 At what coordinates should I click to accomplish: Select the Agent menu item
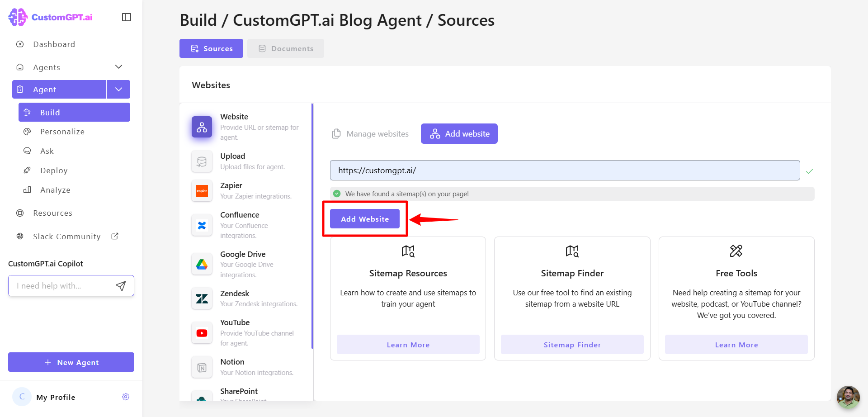pyautogui.click(x=59, y=90)
